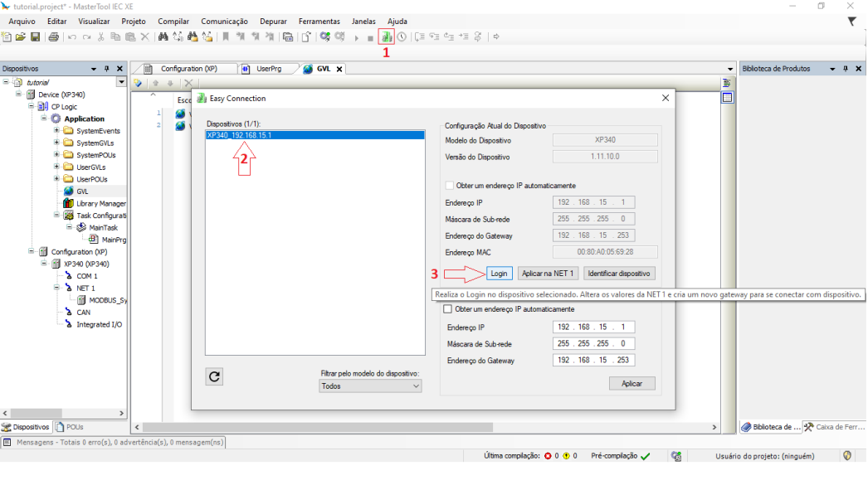Select device XP340_192.168.15.1 in list

click(x=239, y=135)
